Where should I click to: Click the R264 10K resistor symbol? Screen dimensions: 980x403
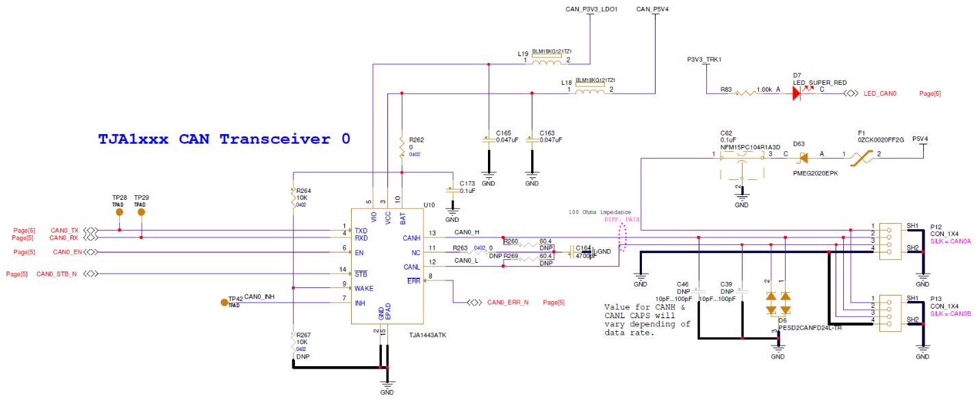point(293,198)
